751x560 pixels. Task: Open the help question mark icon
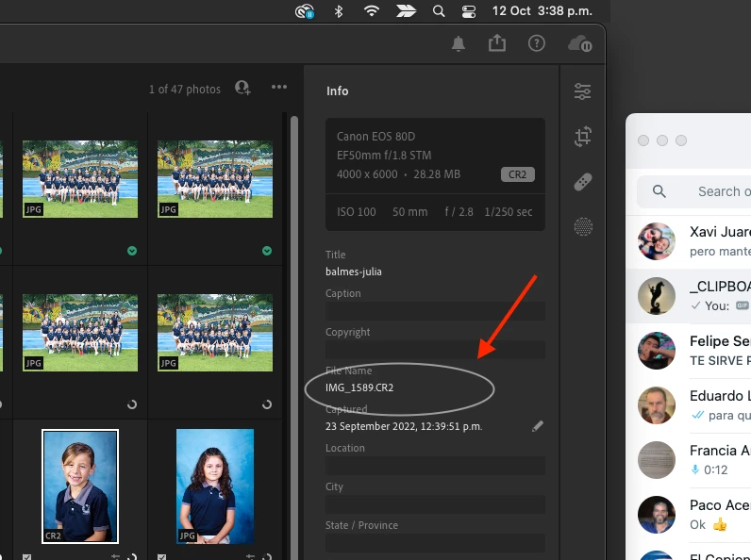click(537, 43)
